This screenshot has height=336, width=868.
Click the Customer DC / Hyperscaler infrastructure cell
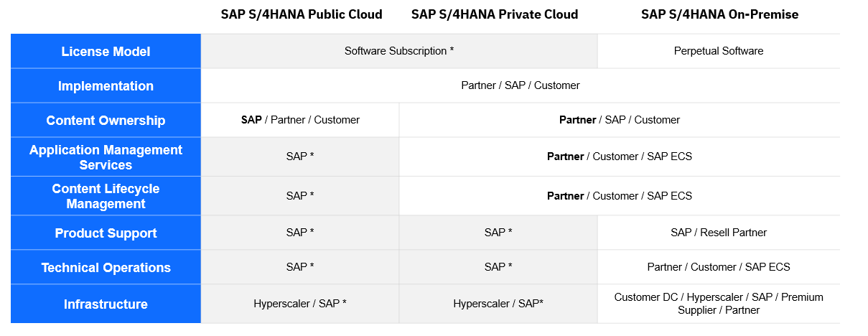pyautogui.click(x=719, y=304)
